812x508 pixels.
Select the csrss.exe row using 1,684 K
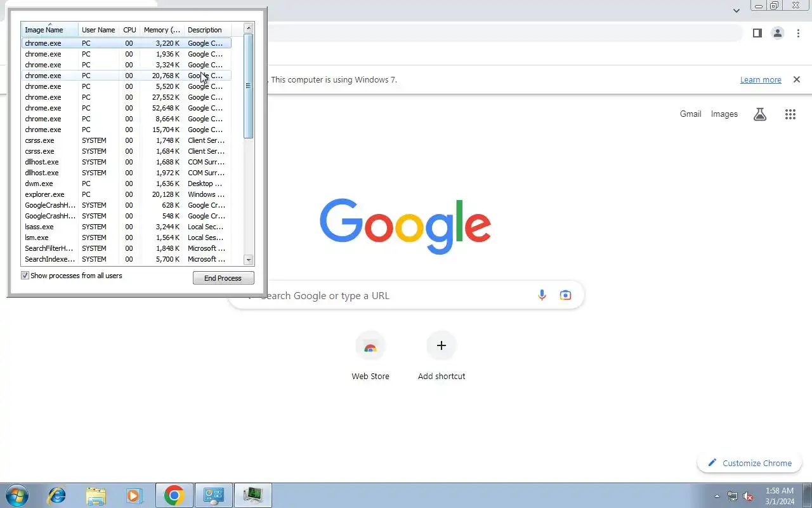(126, 151)
